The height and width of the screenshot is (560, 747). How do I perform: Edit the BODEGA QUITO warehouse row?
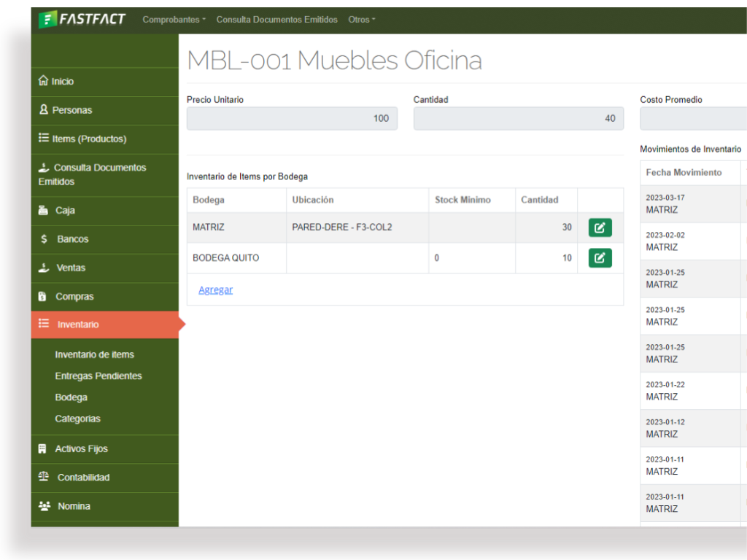pos(600,258)
